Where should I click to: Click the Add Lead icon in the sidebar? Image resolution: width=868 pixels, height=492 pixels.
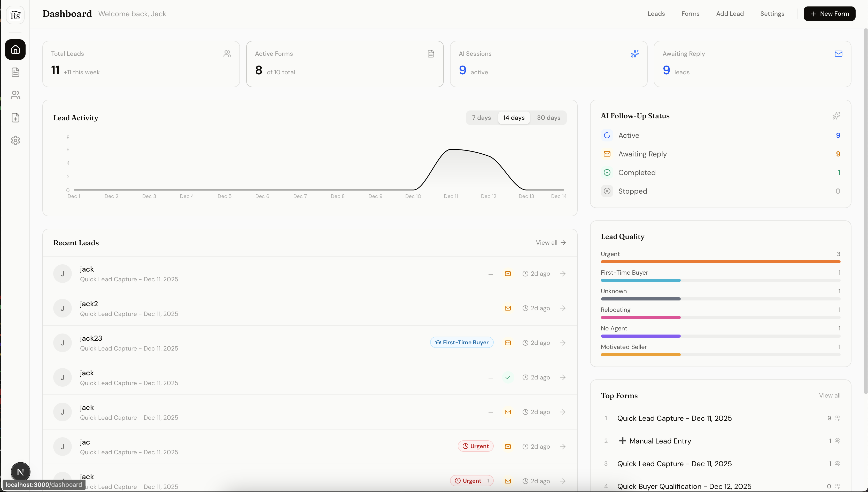click(15, 118)
